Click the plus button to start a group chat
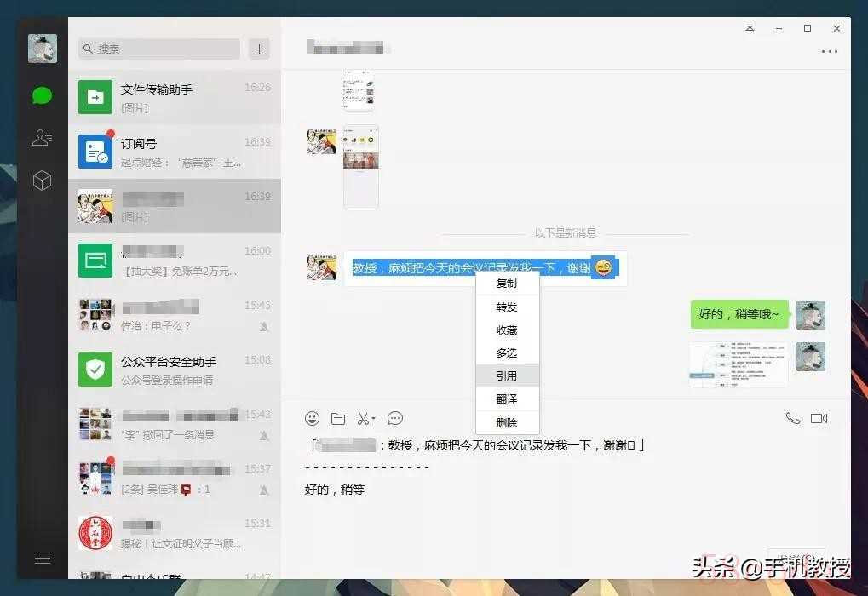 click(x=259, y=49)
